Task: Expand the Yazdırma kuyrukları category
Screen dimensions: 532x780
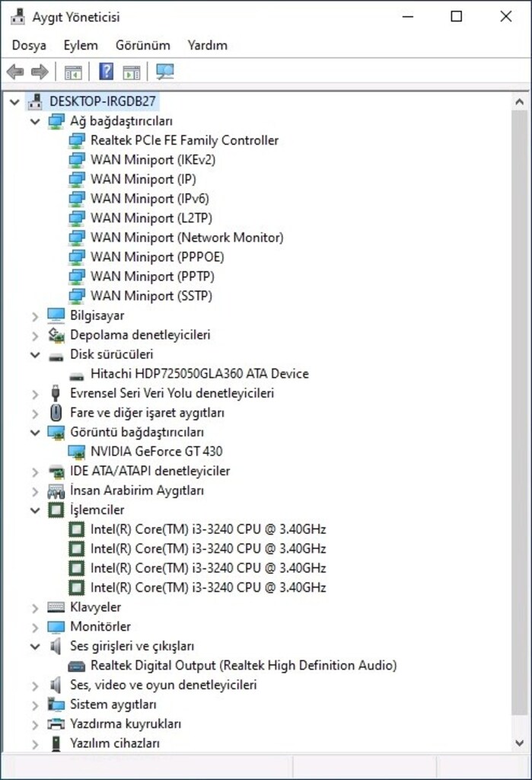Action: tap(35, 724)
